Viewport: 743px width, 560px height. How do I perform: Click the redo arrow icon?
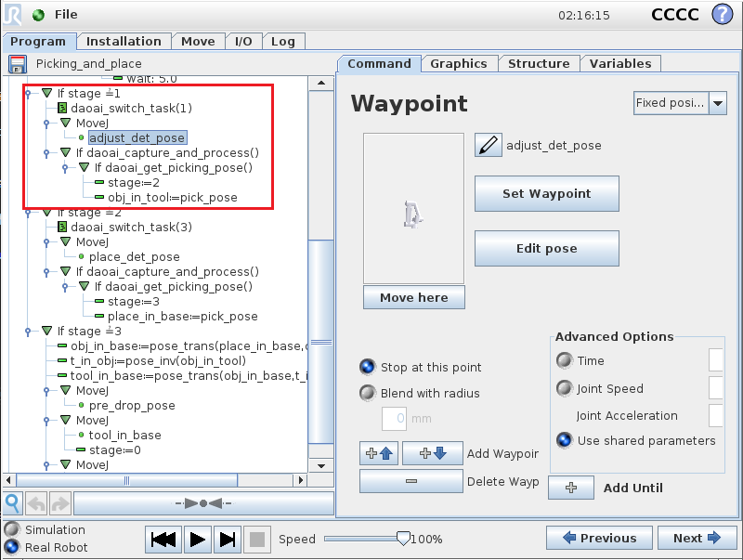point(59,503)
